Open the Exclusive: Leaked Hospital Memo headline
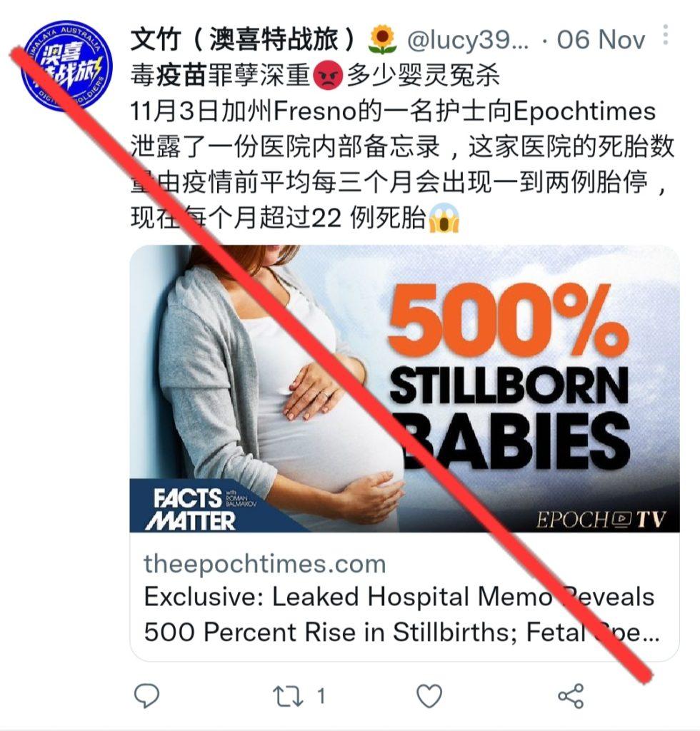 (x=401, y=615)
